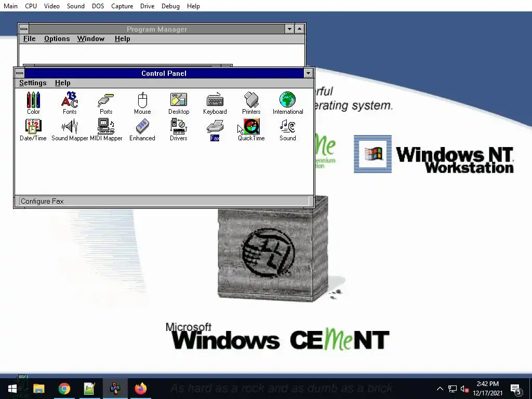Select the Drivers icon
Viewport: 532px width, 399px height.
179,129
